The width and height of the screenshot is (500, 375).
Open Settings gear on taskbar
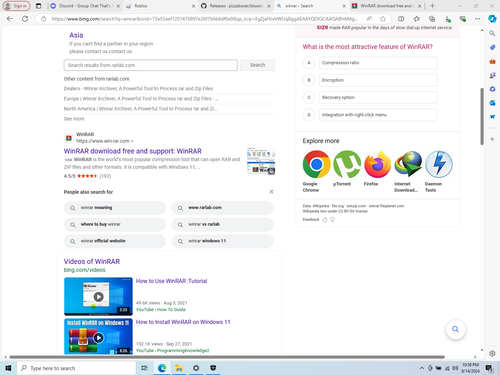click(196, 368)
